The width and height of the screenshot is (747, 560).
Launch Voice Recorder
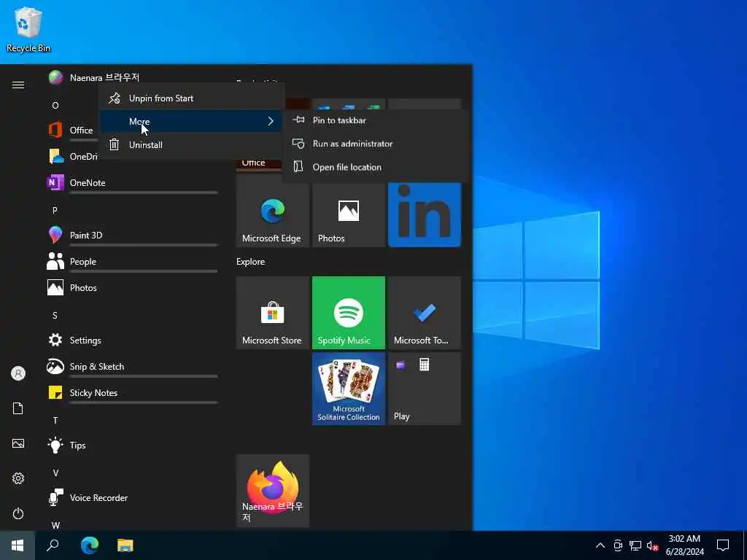pos(133,497)
